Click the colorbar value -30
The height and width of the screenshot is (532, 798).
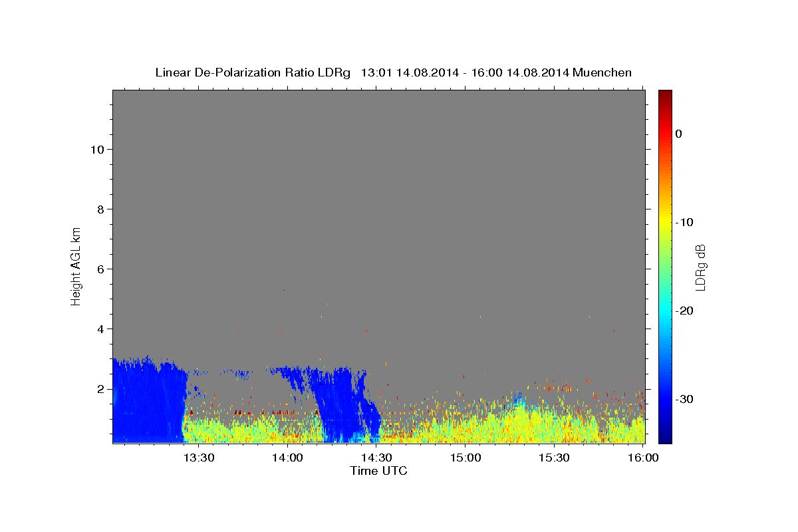click(684, 399)
